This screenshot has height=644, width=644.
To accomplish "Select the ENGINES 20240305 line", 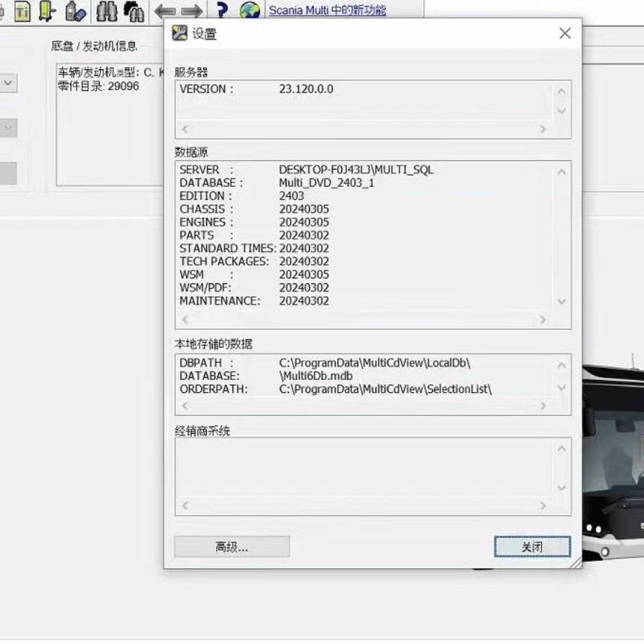I will point(254,222).
